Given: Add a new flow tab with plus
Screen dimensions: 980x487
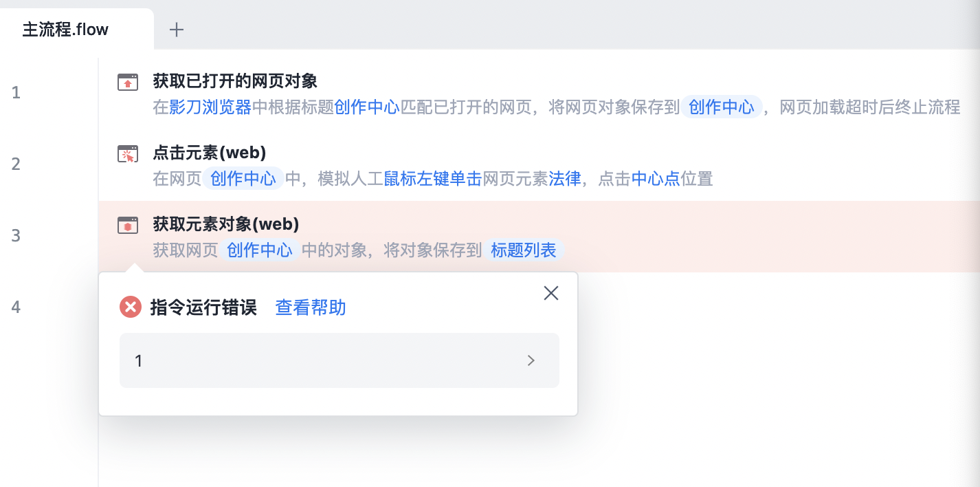Looking at the screenshot, I should (177, 30).
